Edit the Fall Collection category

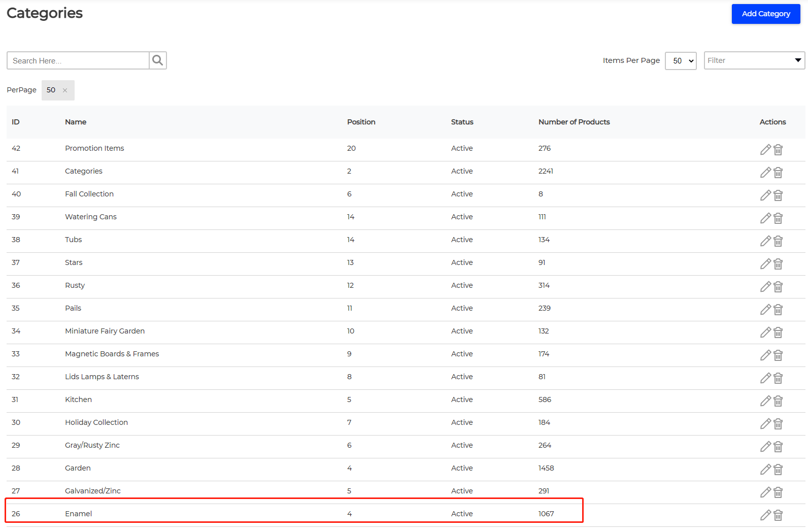765,195
